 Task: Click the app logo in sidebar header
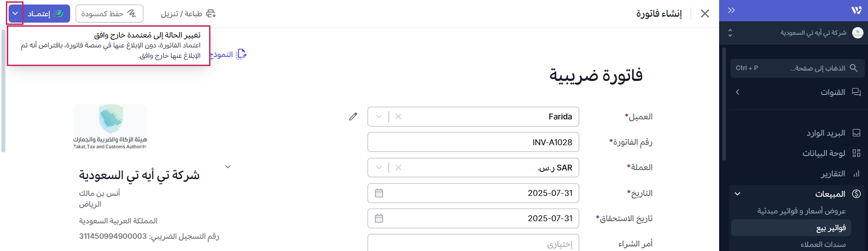click(x=856, y=10)
